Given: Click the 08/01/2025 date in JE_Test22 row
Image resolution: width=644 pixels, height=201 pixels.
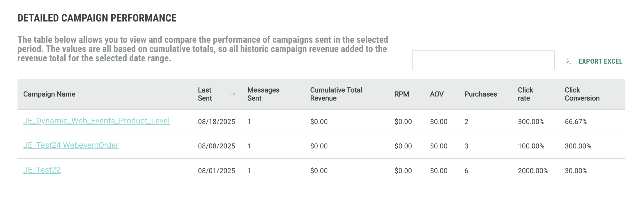Looking at the screenshot, I should (x=216, y=171).
